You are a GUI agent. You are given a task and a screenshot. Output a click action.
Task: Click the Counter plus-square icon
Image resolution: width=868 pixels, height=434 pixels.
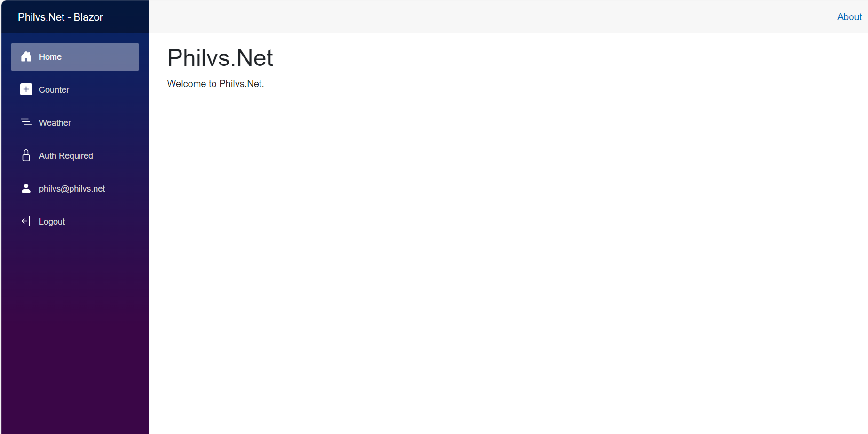[26, 89]
